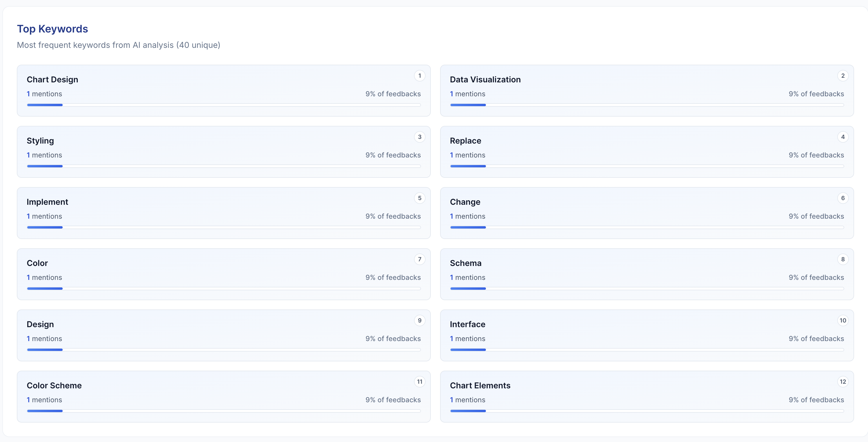Screen dimensions: 868x442
Task: Click badge 10 on the Interface card
Action: pyautogui.click(x=843, y=320)
